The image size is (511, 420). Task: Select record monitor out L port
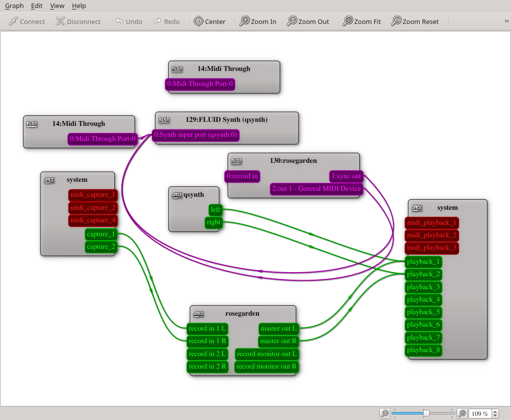[x=266, y=354]
